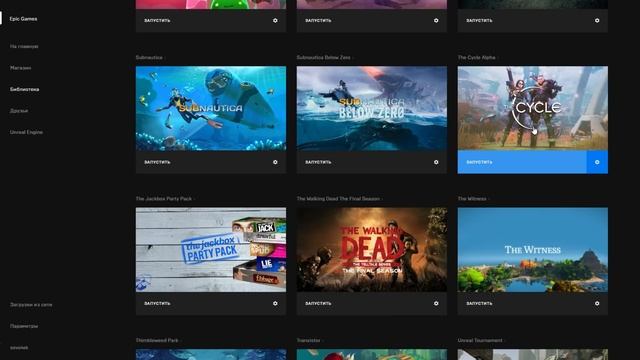Screen dimensions: 640x360
Task: Click the blue Запустить button for The Cycle
Action: click(x=522, y=162)
